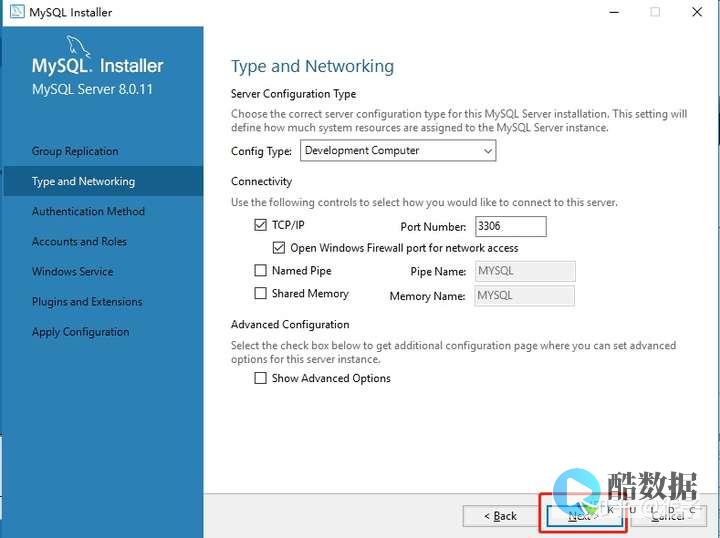
Task: Uncheck Open Windows Firewall port checkbox
Action: [x=279, y=248]
